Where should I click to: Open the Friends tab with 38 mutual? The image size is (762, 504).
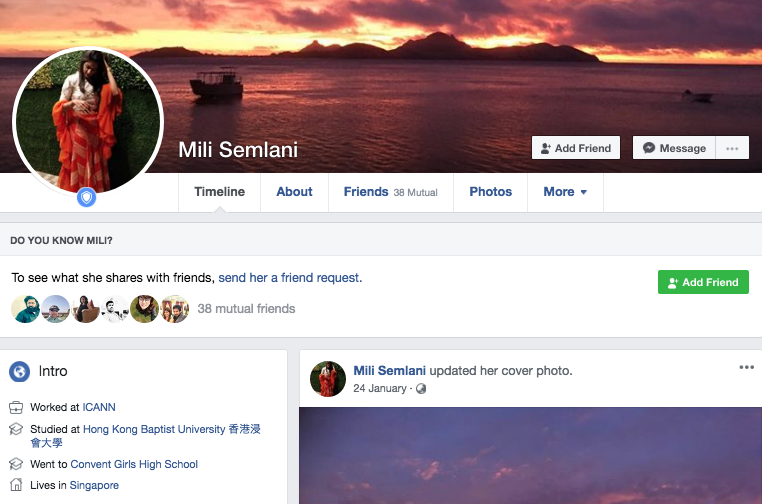click(390, 192)
